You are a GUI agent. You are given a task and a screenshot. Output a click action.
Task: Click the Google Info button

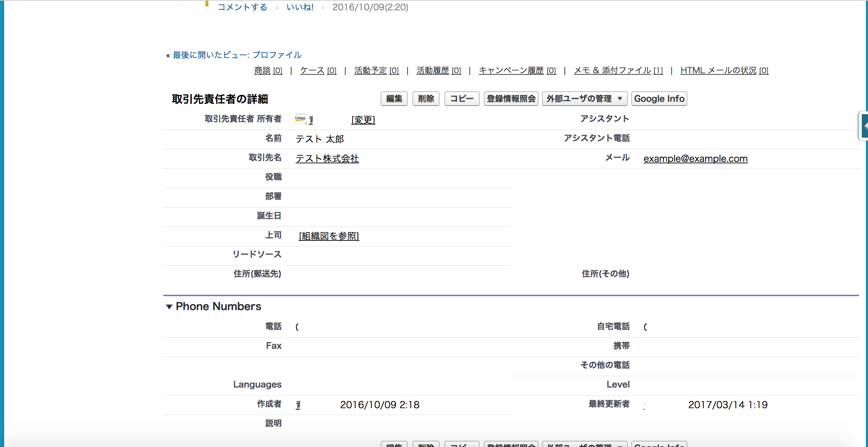coord(659,99)
